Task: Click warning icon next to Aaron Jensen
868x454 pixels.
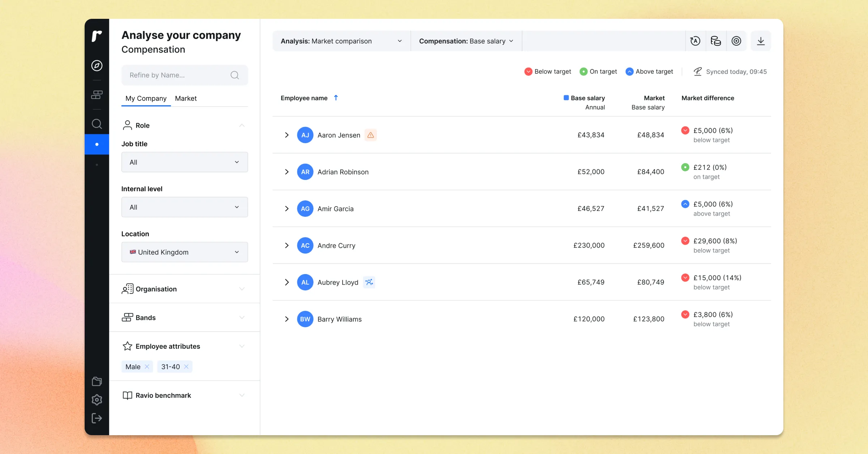Action: (370, 135)
